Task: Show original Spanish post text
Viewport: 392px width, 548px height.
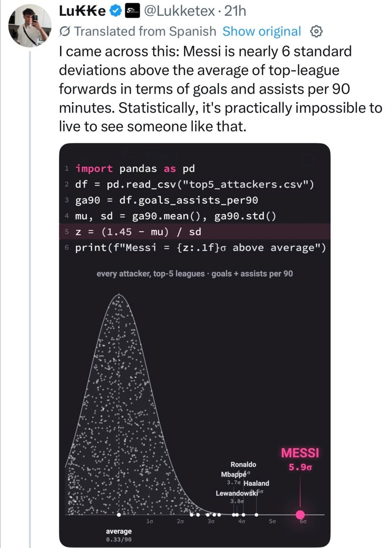Action: [x=262, y=31]
